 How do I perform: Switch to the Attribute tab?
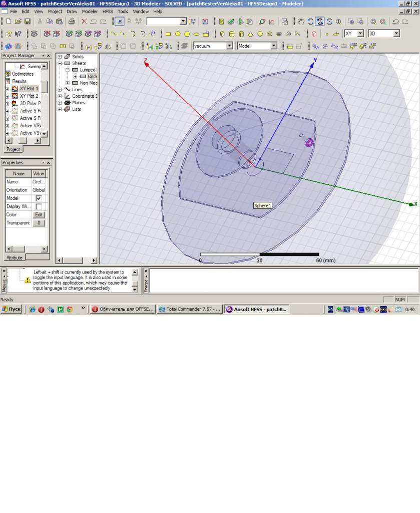[15, 258]
